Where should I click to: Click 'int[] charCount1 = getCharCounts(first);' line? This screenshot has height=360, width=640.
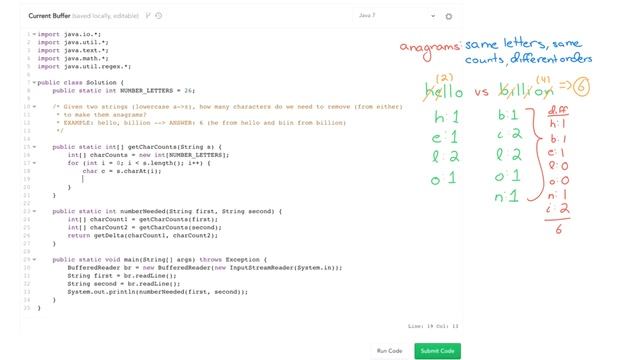point(142,220)
